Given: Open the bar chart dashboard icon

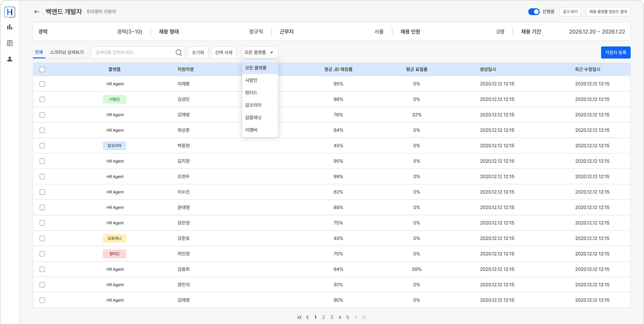Looking at the screenshot, I should 10,27.
